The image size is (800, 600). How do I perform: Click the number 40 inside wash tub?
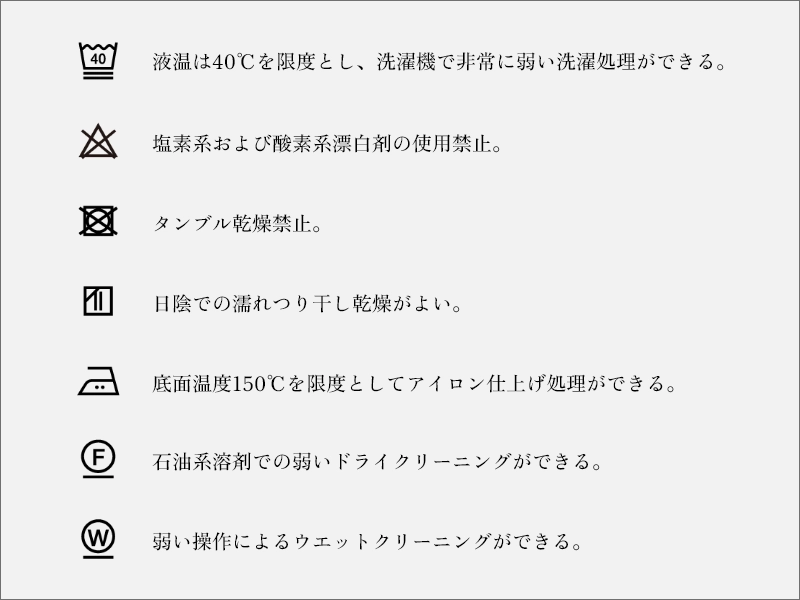click(98, 59)
